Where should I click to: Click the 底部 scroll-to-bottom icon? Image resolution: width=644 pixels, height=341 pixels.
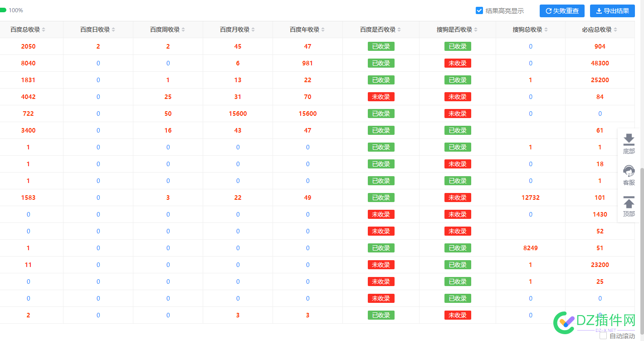(x=629, y=139)
